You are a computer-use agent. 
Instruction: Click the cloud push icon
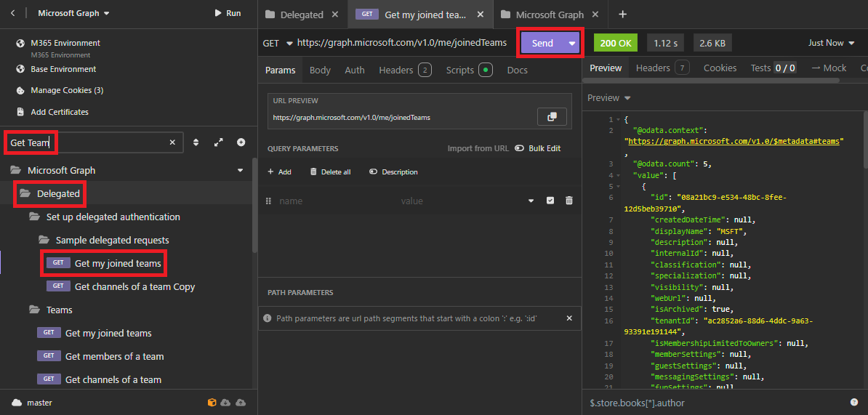point(240,402)
